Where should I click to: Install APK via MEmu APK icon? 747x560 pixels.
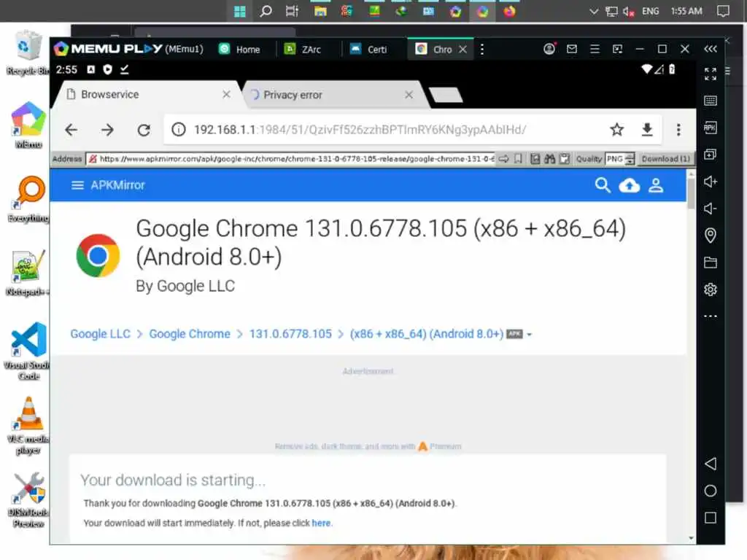click(711, 128)
